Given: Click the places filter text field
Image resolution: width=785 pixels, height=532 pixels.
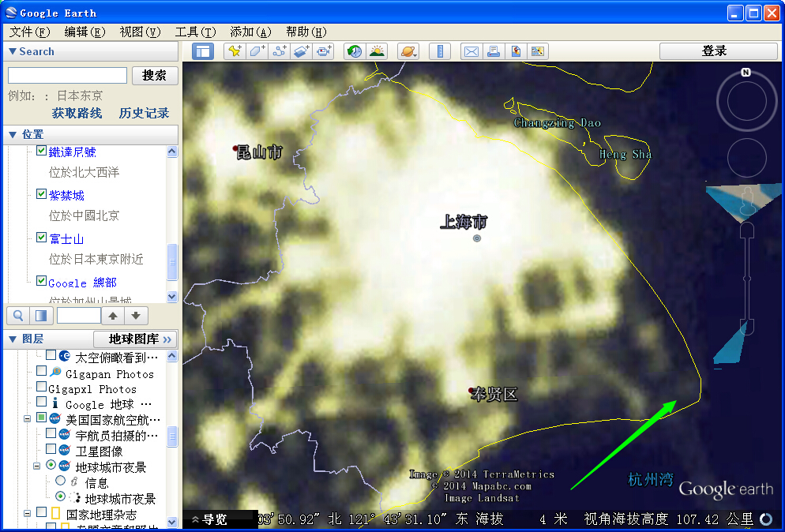Looking at the screenshot, I should (79, 316).
